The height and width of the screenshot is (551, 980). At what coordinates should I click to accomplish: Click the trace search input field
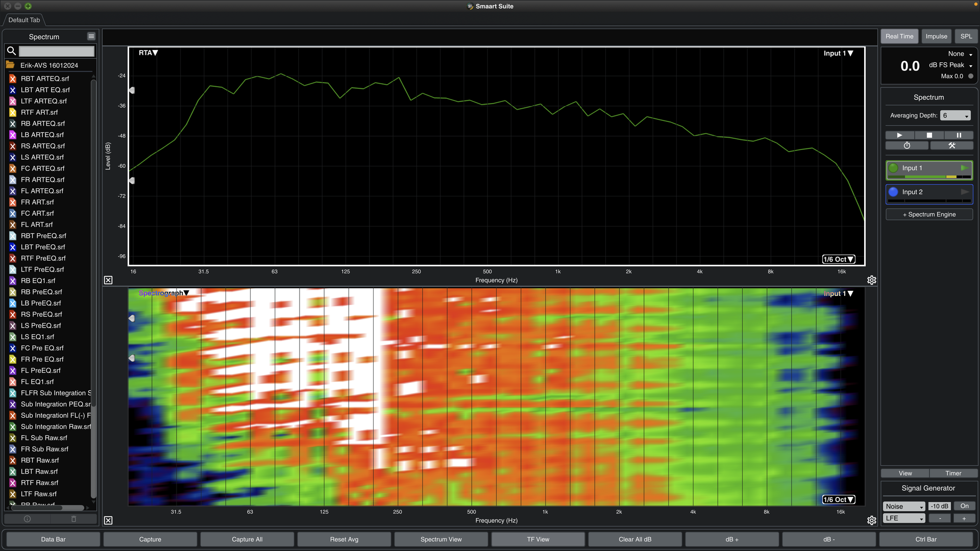click(56, 51)
